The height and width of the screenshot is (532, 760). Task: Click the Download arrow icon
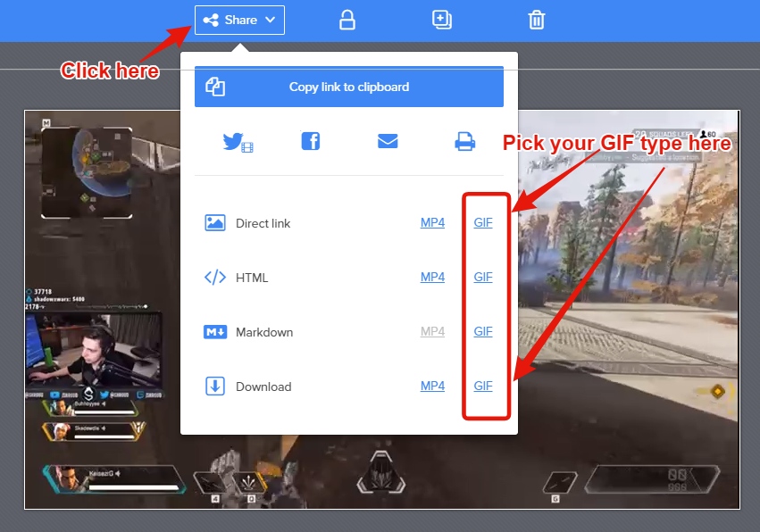point(215,387)
